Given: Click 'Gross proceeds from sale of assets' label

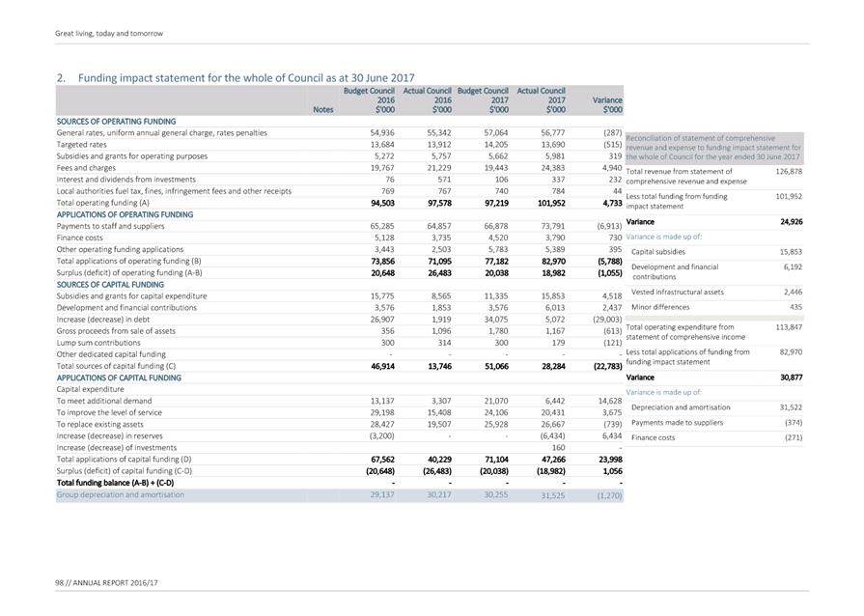Looking at the screenshot, I should pyautogui.click(x=116, y=330).
